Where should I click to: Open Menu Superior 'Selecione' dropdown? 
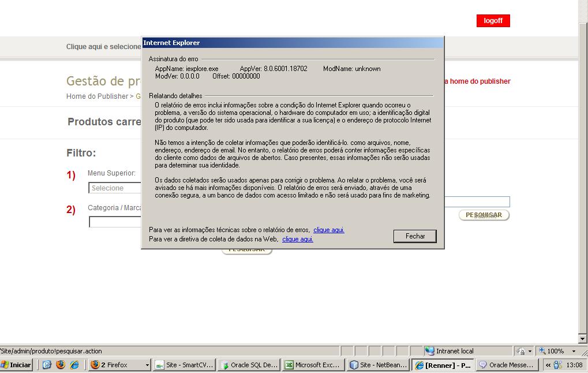click(x=115, y=188)
